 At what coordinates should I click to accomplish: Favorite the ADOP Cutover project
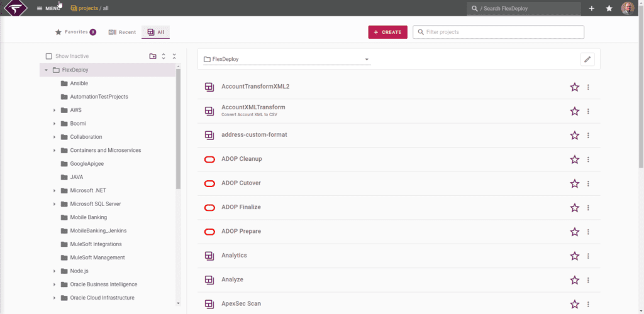[575, 183]
